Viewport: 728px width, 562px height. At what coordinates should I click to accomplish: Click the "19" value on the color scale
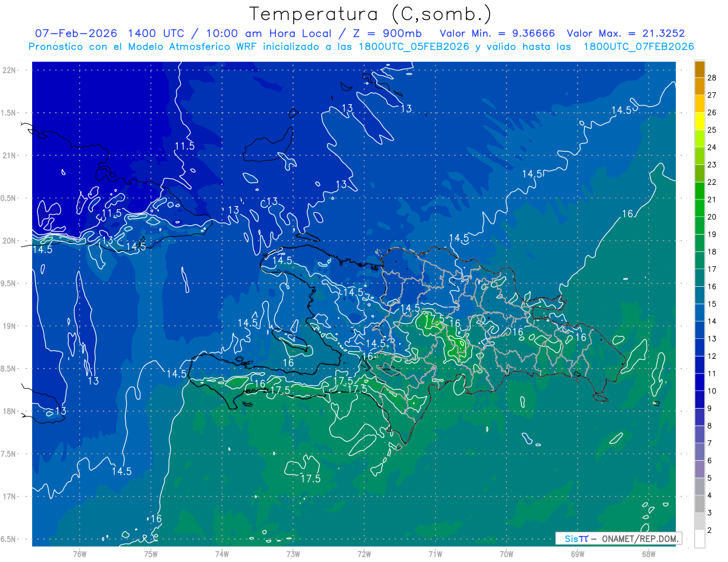(x=712, y=234)
